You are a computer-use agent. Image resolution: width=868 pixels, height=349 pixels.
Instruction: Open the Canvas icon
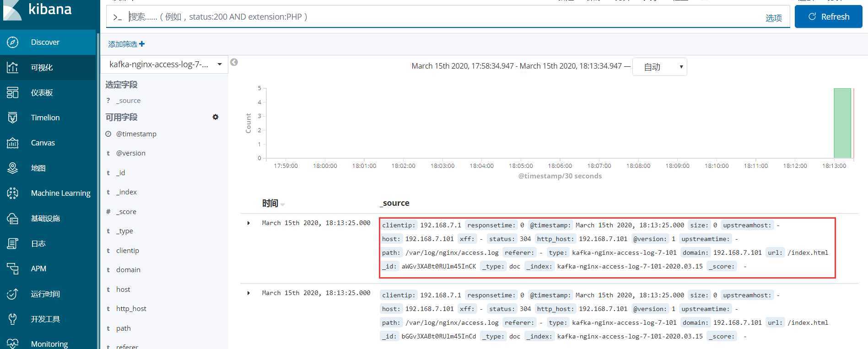point(13,143)
